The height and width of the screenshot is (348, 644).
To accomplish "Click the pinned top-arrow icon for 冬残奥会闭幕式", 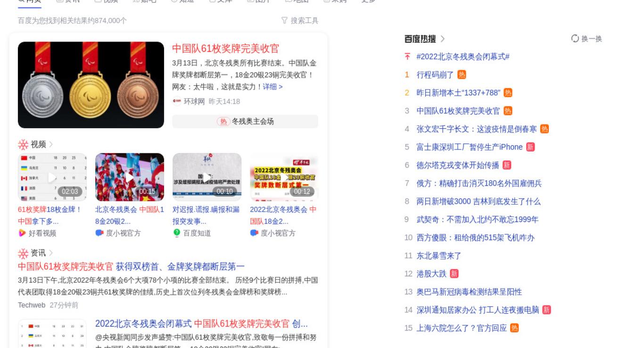I will 408,57.
